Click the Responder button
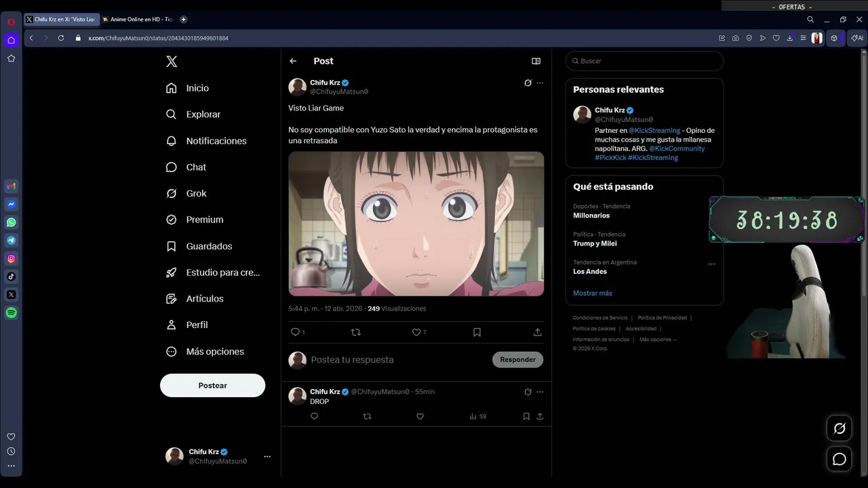The height and width of the screenshot is (488, 868). (517, 360)
